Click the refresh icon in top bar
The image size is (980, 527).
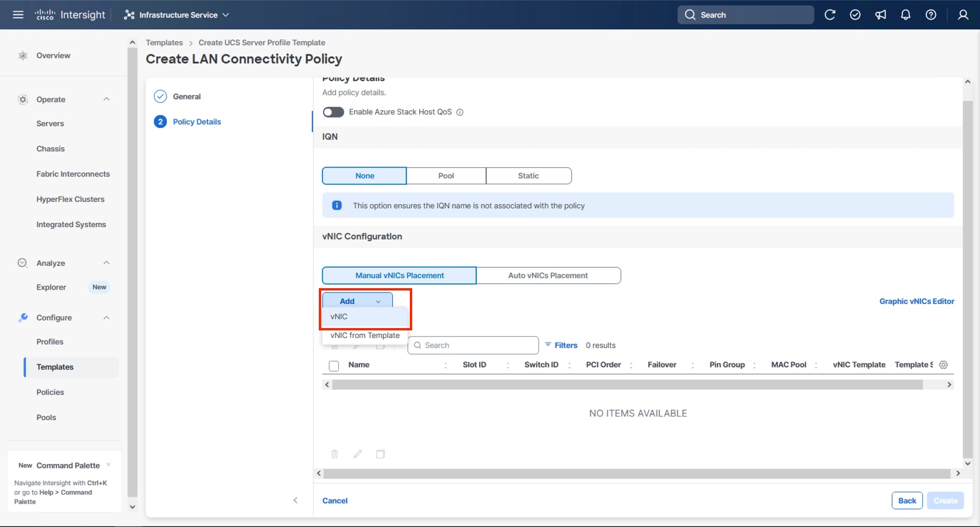[830, 15]
